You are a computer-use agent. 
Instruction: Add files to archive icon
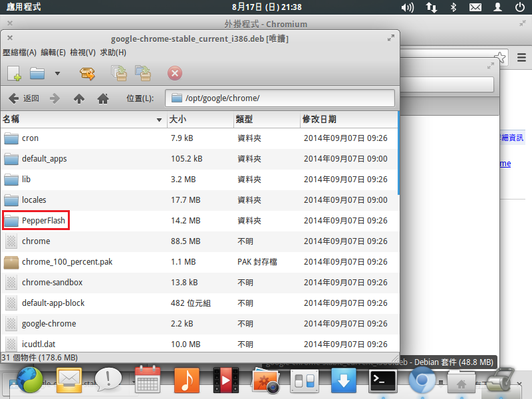point(119,73)
